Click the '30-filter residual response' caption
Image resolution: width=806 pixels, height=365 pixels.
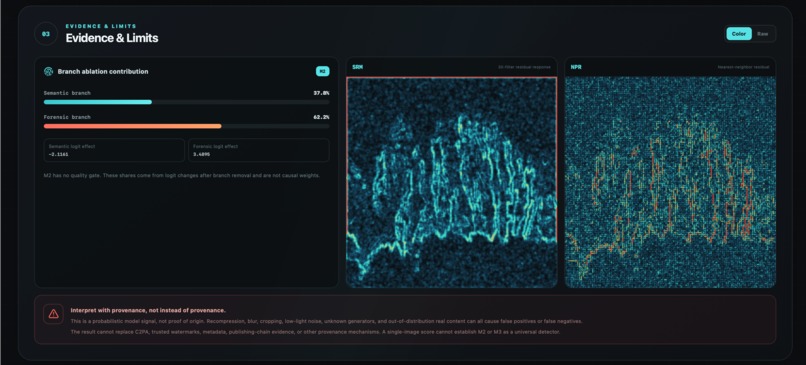(x=524, y=67)
